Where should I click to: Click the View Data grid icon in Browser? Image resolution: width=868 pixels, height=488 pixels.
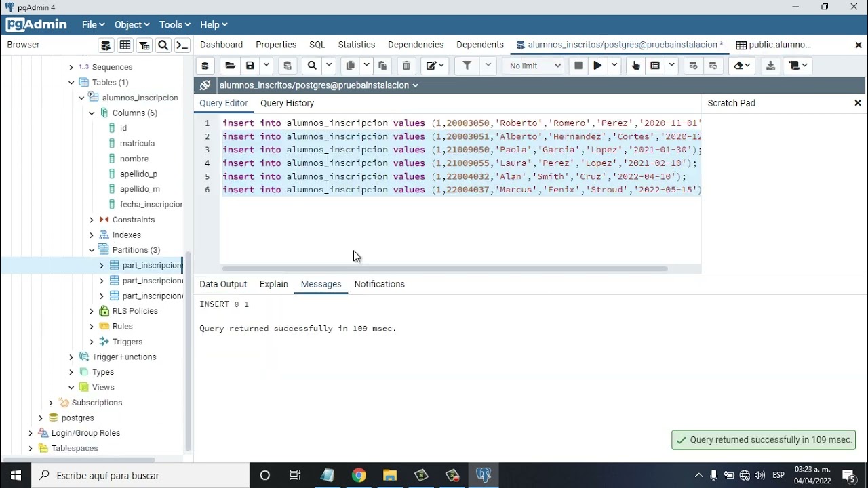[125, 45]
